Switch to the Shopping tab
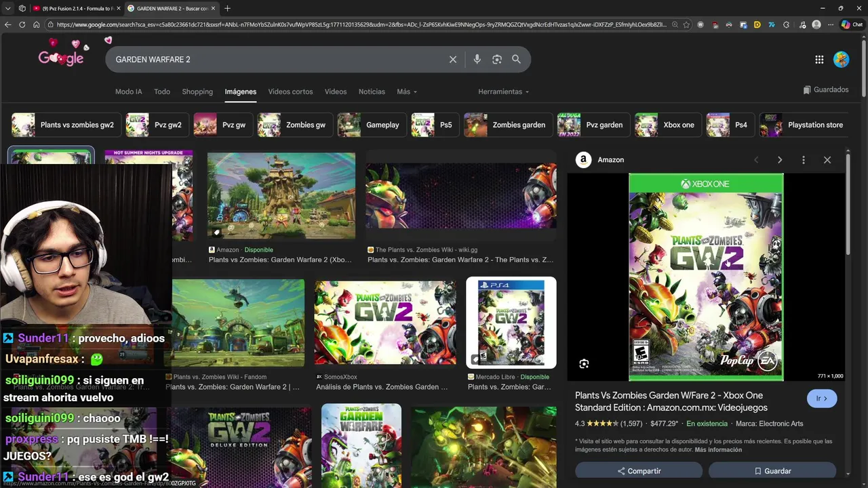The width and height of the screenshot is (868, 488). [x=197, y=91]
